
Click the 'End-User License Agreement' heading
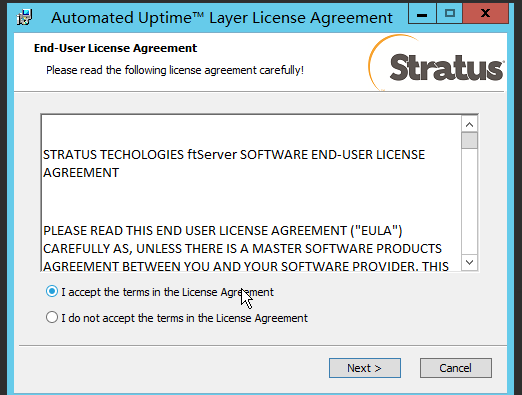[x=115, y=48]
